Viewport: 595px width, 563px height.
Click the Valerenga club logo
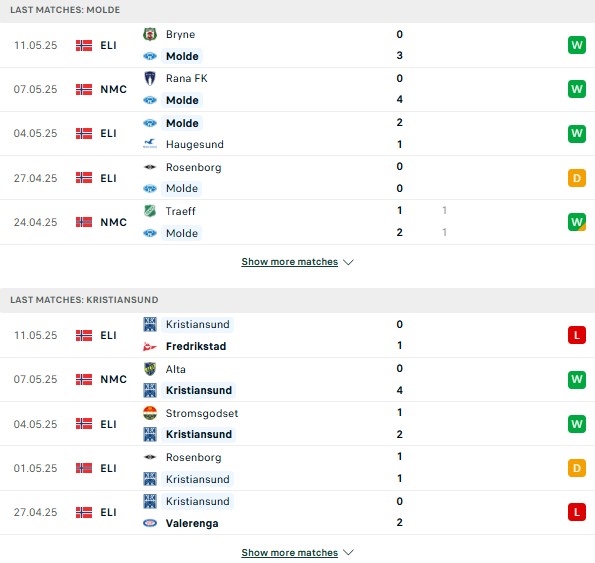pyautogui.click(x=150, y=523)
